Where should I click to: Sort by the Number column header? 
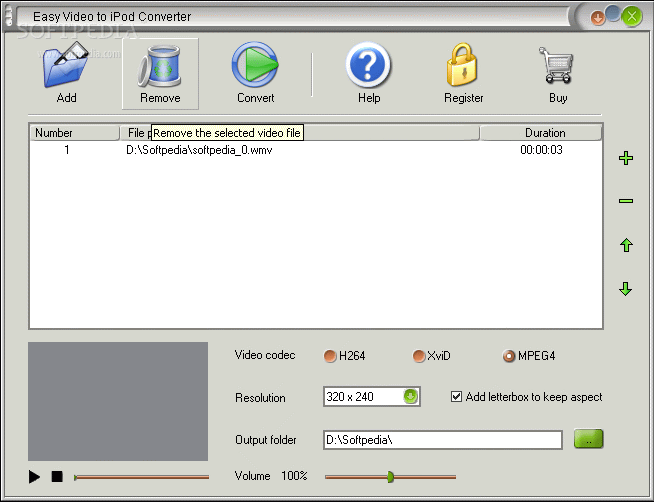click(x=74, y=133)
